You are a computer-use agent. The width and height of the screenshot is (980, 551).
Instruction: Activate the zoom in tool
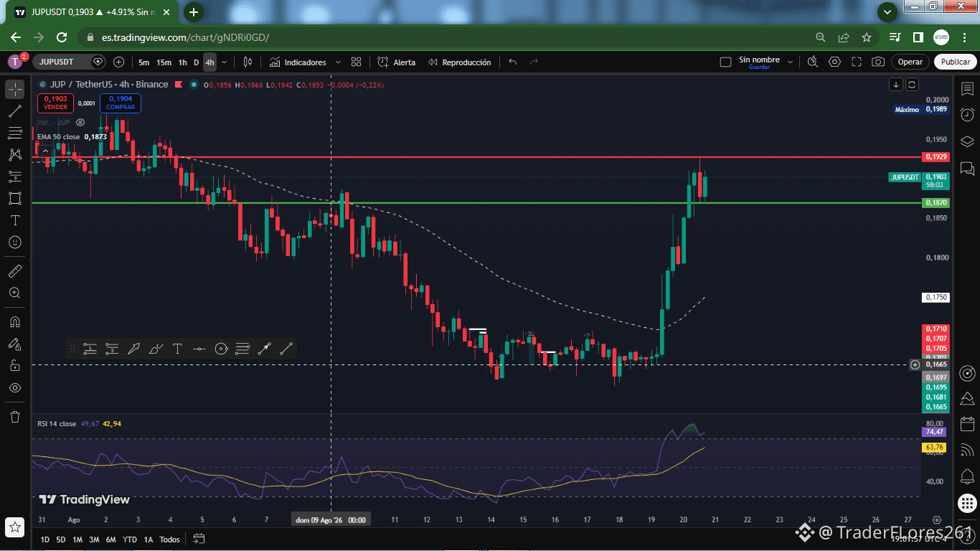pos(14,293)
